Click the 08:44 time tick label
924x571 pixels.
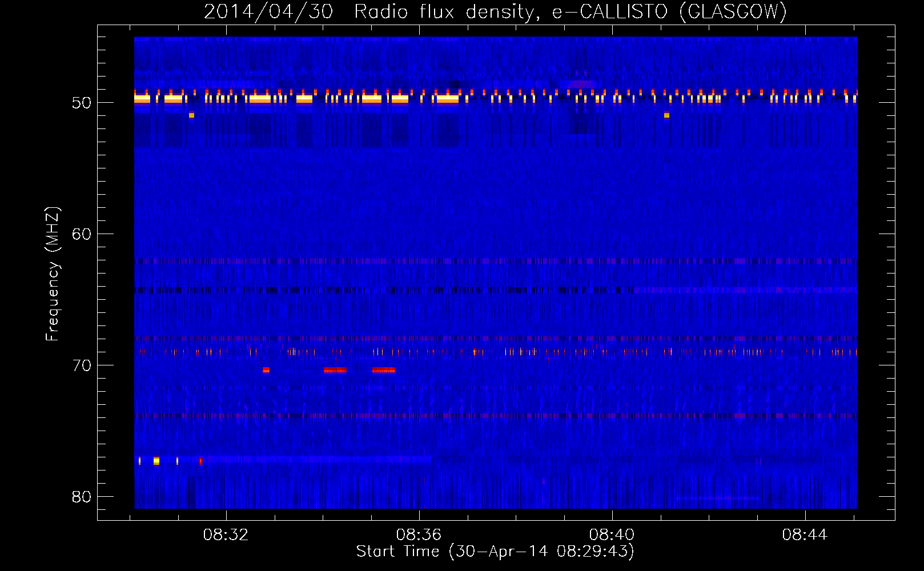point(805,535)
